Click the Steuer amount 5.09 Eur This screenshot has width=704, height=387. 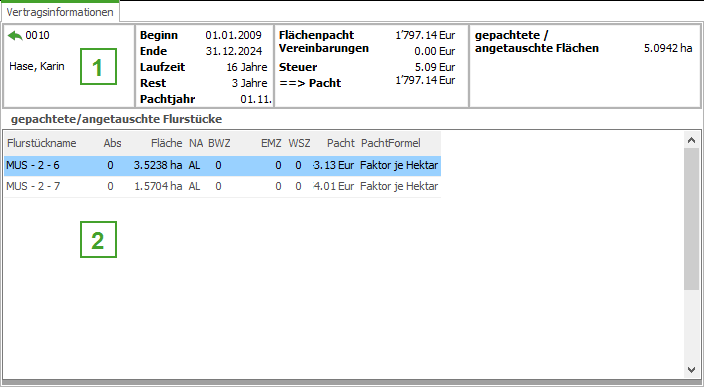pyautogui.click(x=435, y=67)
